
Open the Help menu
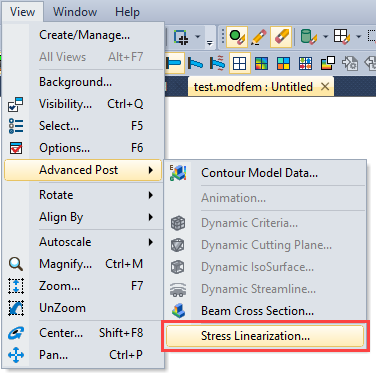pos(127,12)
